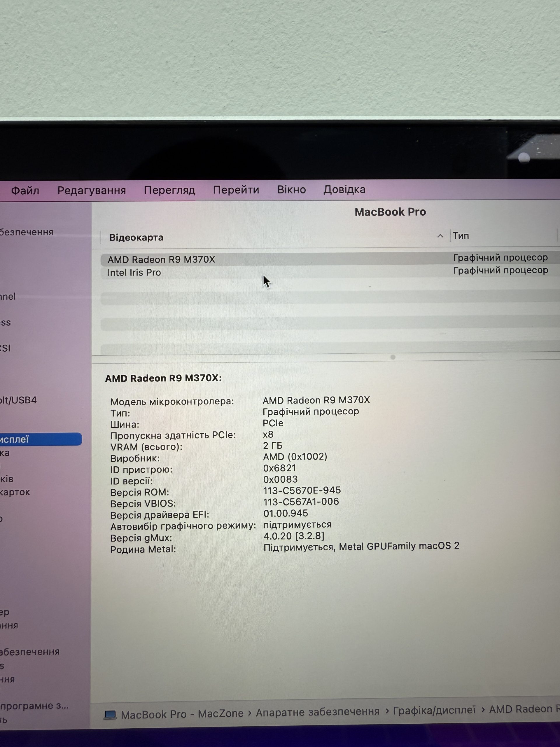Select the карток sidebar item

(x=15, y=492)
